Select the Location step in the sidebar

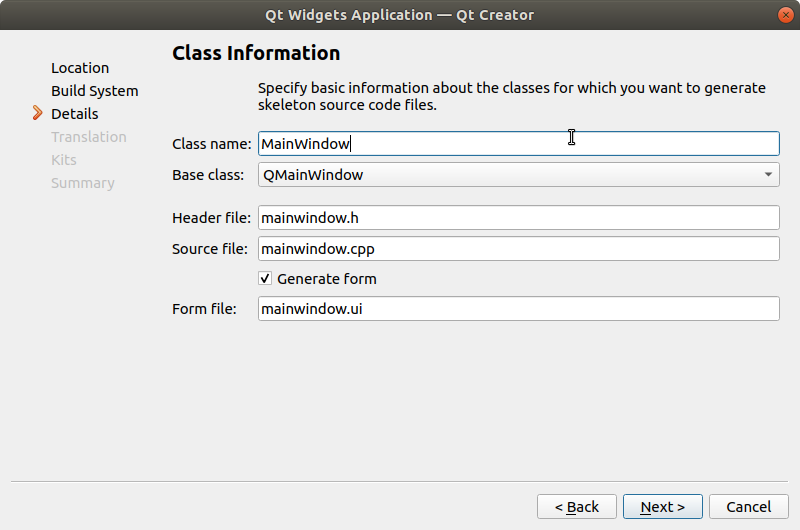point(80,68)
